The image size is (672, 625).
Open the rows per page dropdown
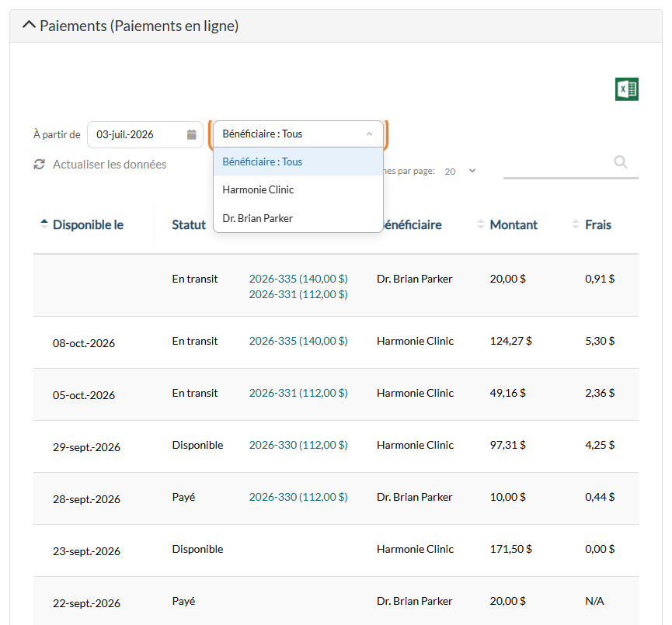(x=460, y=172)
